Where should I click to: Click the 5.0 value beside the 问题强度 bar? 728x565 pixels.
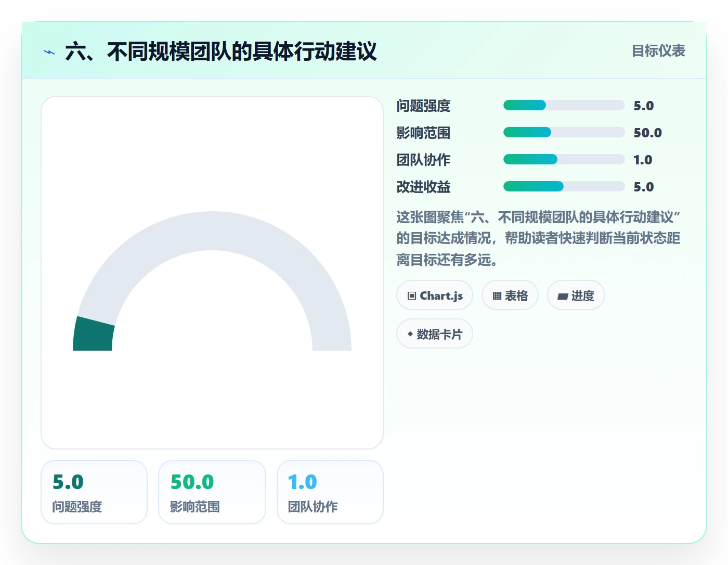[x=643, y=106]
